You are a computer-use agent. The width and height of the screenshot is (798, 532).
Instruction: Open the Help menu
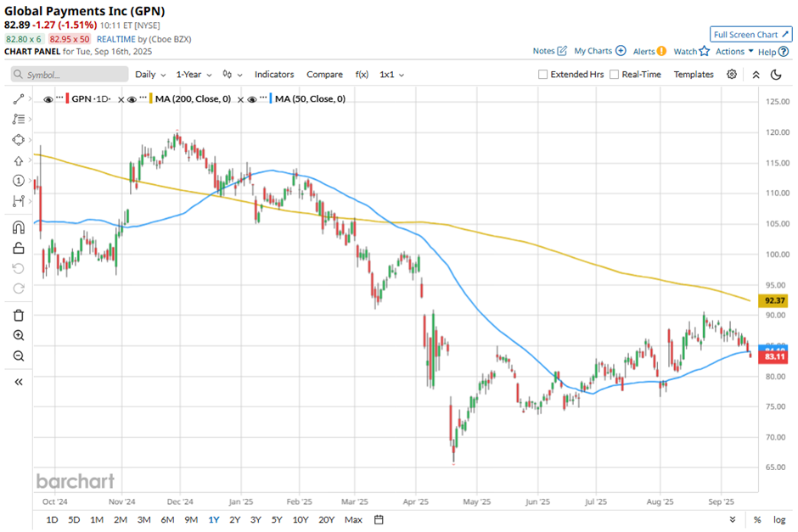(x=773, y=52)
